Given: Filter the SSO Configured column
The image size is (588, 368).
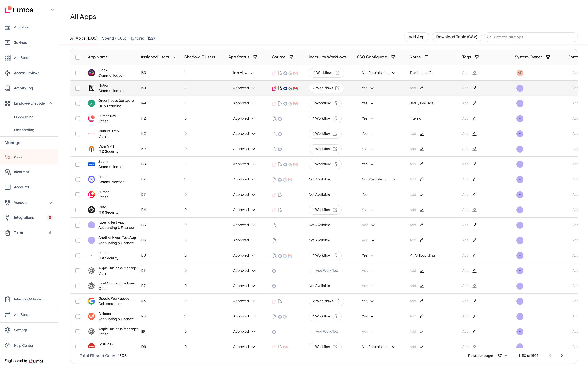Looking at the screenshot, I should (x=393, y=57).
